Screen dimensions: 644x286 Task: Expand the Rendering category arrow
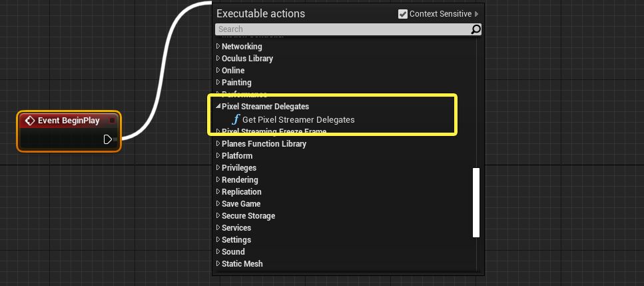tap(218, 180)
